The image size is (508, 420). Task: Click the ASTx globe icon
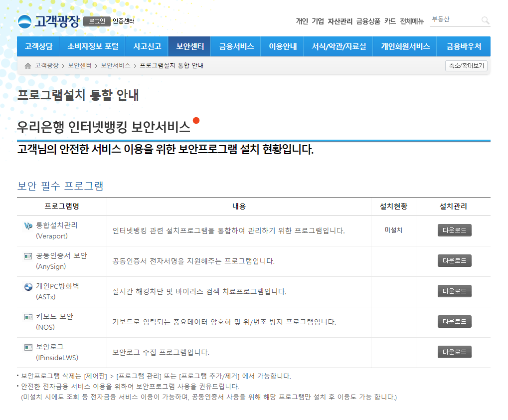click(x=28, y=287)
